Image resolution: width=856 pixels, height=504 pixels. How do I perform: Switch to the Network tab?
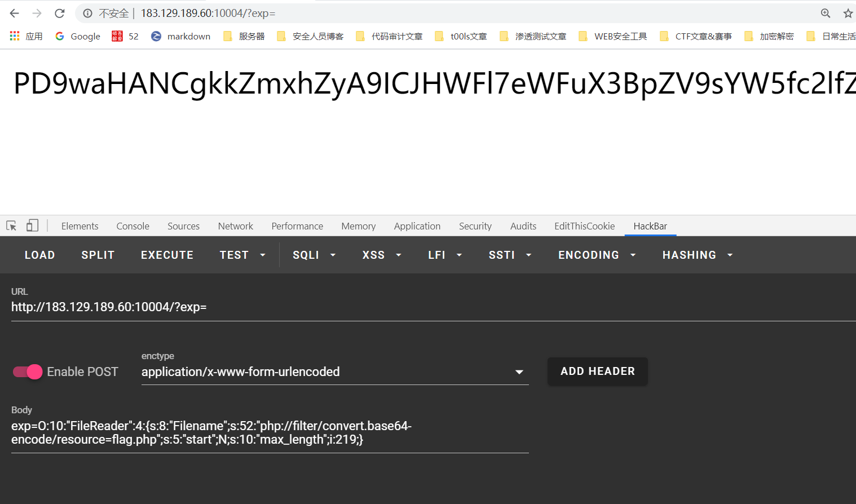click(x=235, y=226)
